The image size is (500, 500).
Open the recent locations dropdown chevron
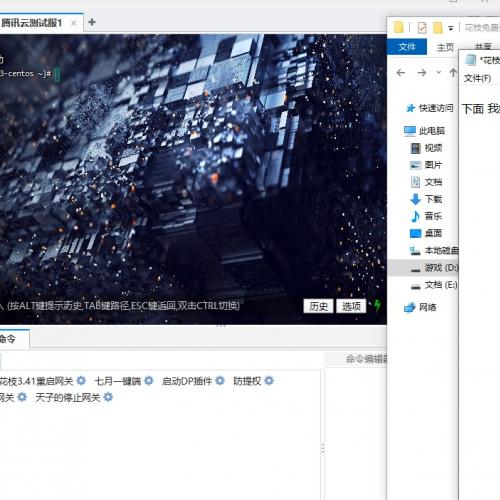(x=439, y=72)
